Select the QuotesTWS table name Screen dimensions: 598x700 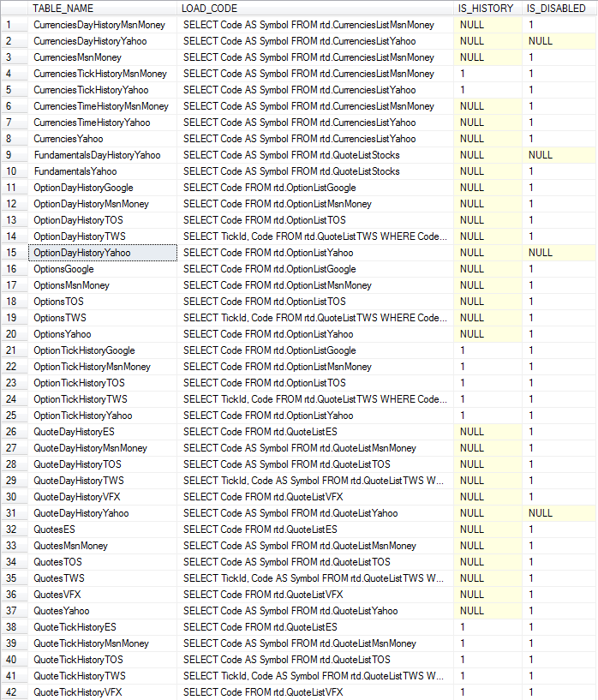tap(103, 579)
